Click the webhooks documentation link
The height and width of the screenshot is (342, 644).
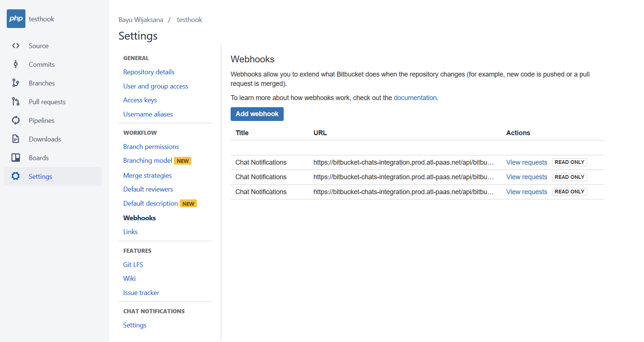pos(415,98)
